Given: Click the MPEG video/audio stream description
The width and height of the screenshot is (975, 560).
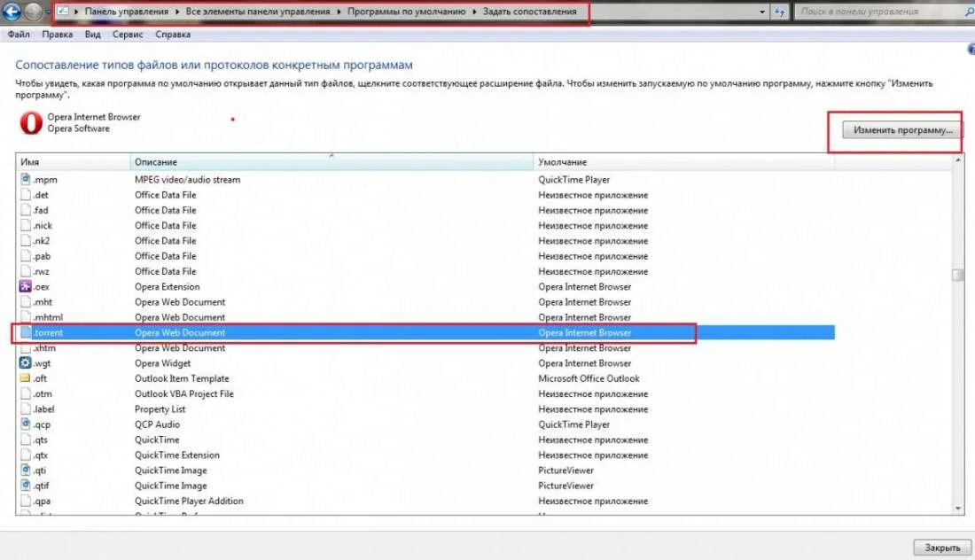Looking at the screenshot, I should pyautogui.click(x=187, y=180).
